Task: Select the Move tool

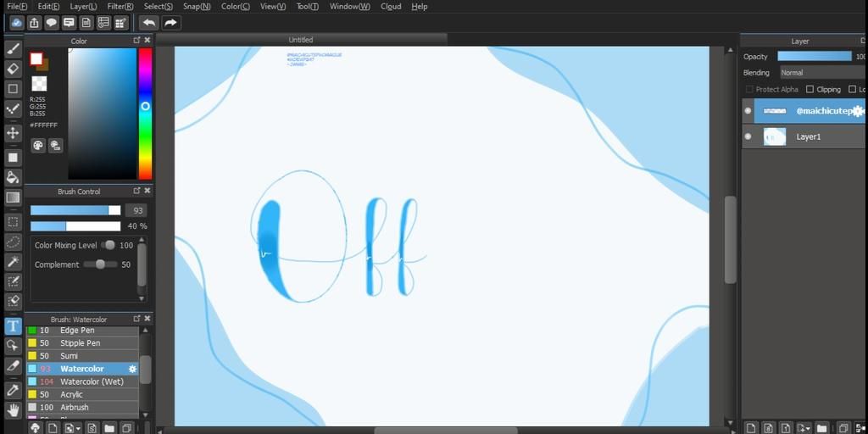Action: (14, 133)
